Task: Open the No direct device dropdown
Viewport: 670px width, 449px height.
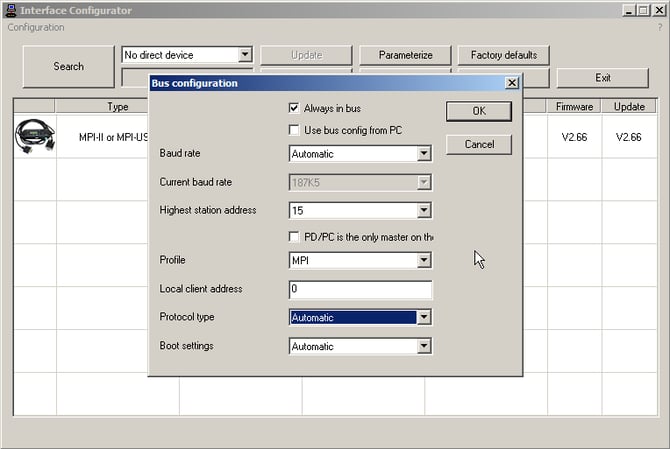Action: click(245, 55)
